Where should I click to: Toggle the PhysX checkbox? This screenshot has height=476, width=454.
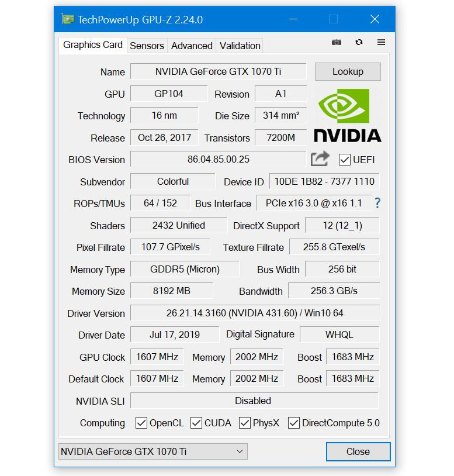[245, 423]
